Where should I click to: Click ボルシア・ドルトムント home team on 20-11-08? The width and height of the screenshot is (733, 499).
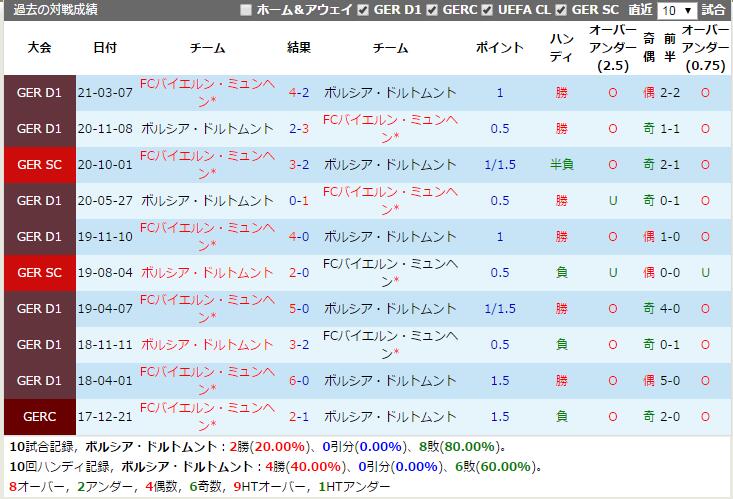point(207,129)
